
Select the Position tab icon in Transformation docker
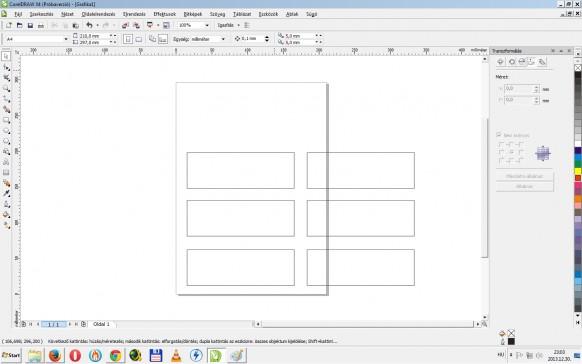(500, 62)
